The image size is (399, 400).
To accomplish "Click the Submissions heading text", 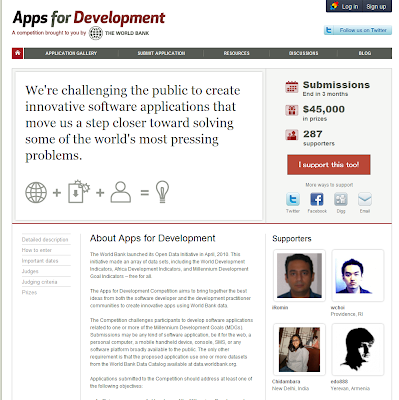I will click(336, 85).
